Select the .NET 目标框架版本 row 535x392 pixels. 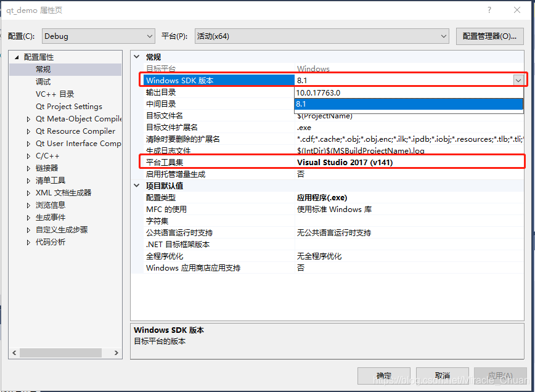click(333, 245)
